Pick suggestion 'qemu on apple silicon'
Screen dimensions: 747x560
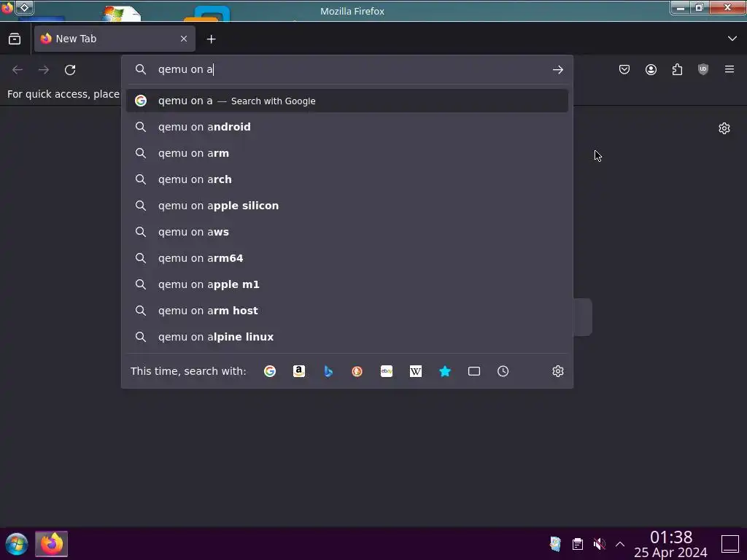coord(347,206)
